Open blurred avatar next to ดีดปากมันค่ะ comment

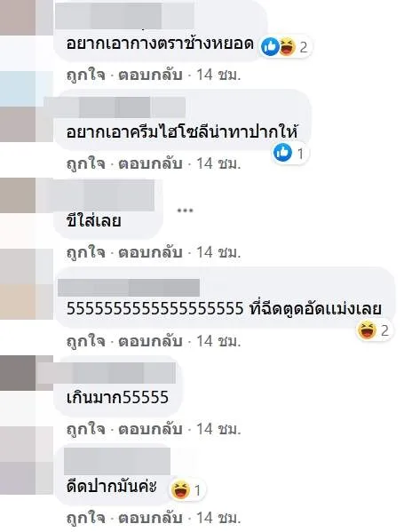point(27,460)
